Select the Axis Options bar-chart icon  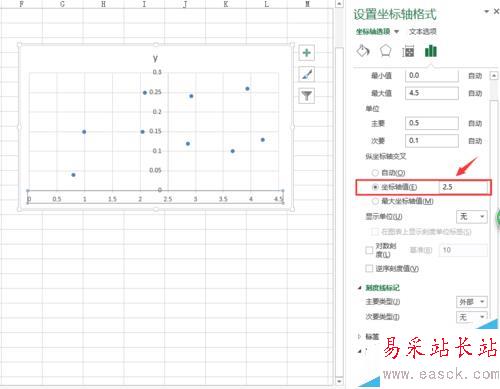click(x=431, y=51)
